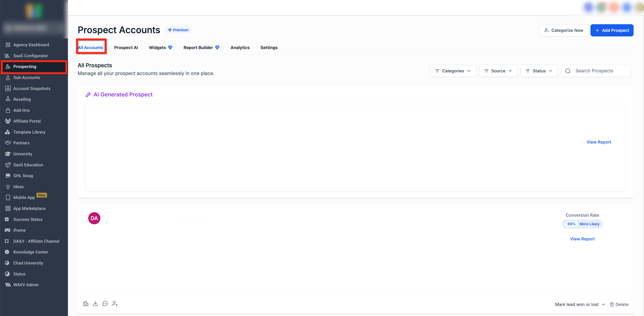Go to Affiliate Portal in sidebar
Viewport: 644px width, 316px height.
pos(27,121)
